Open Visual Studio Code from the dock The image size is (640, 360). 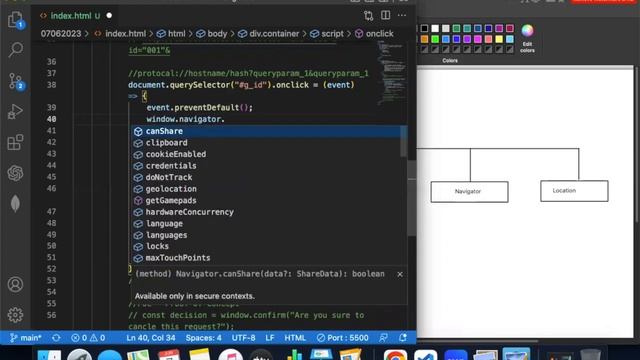point(425,355)
